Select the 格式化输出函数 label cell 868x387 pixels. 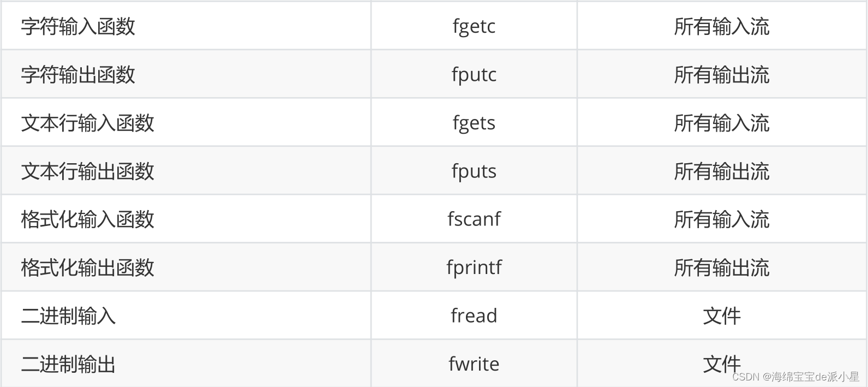87,267
